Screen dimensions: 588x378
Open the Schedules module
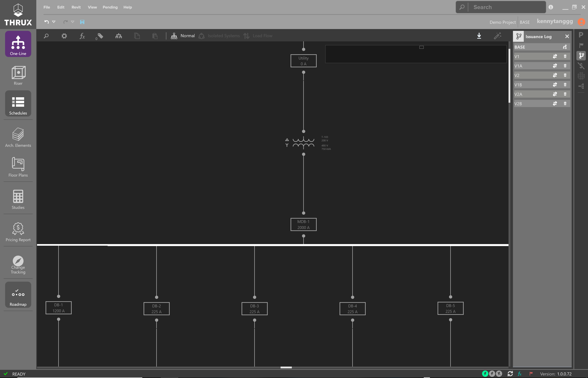pyautogui.click(x=18, y=104)
